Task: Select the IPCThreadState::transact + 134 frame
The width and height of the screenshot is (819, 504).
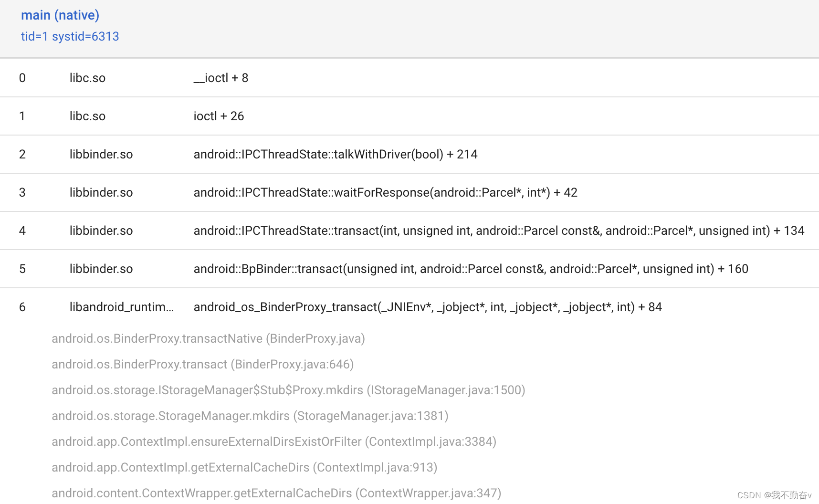Action: click(499, 231)
